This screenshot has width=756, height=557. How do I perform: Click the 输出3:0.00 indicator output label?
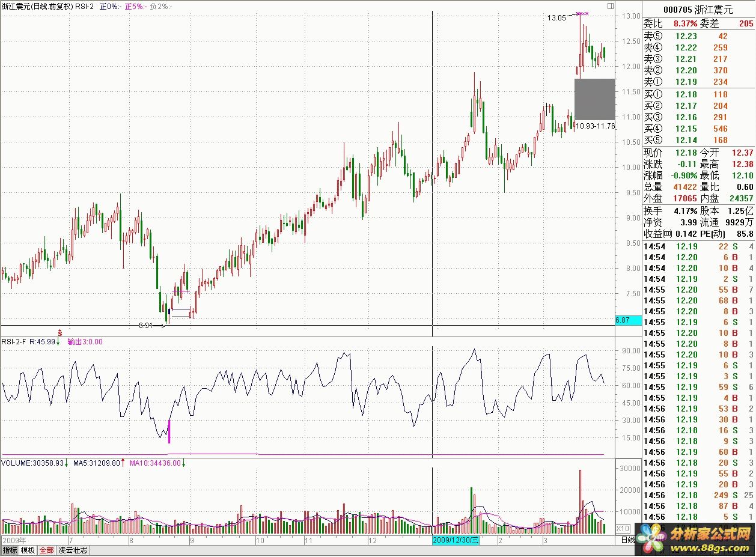tap(85, 341)
